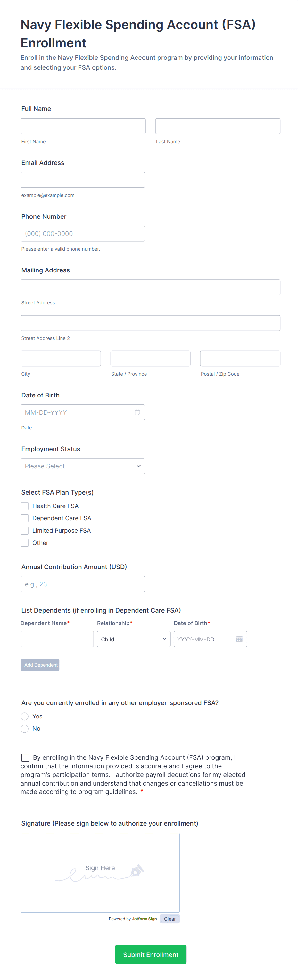Check the Dependent Care FSA option
Screen dimensions: 298x980
point(25,518)
